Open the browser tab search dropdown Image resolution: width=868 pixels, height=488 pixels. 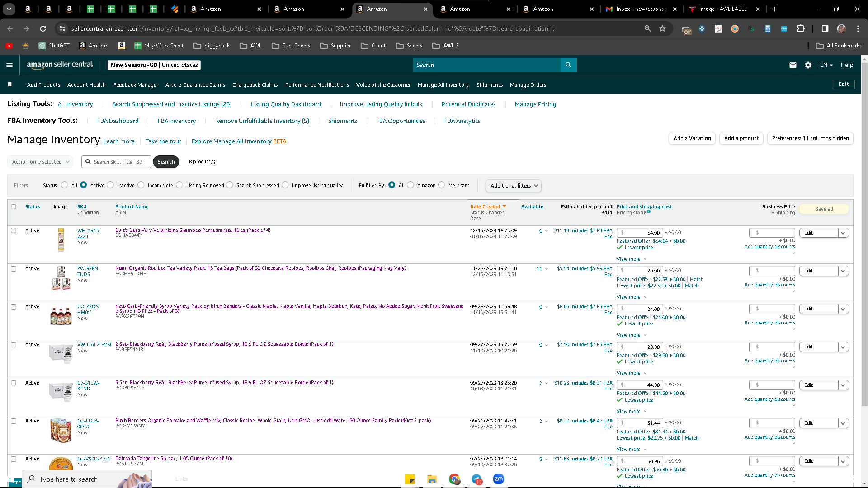click(x=9, y=9)
